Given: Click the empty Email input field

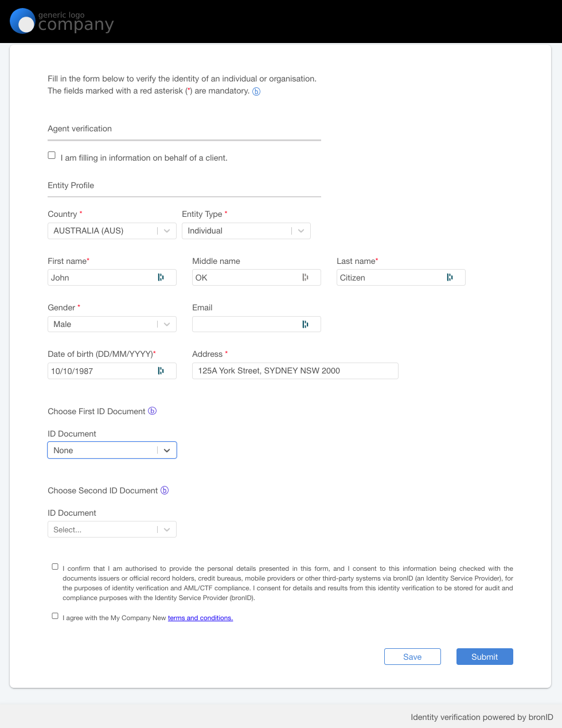Looking at the screenshot, I should pyautogui.click(x=256, y=324).
